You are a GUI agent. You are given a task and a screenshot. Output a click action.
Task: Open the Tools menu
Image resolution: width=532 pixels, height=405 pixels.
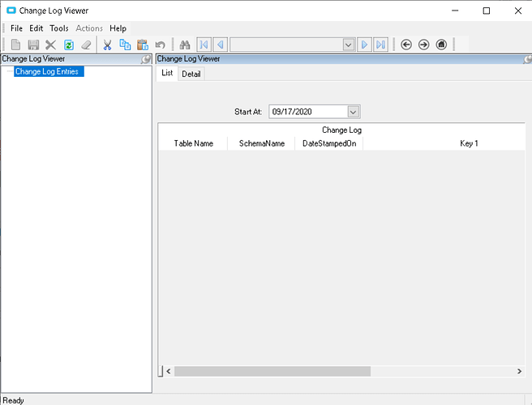click(59, 28)
